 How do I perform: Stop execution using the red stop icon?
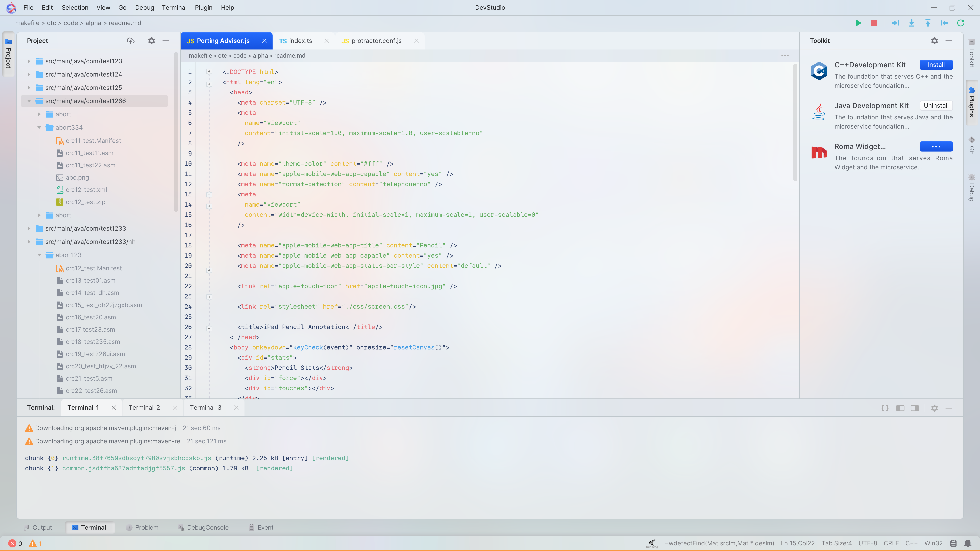coord(874,23)
